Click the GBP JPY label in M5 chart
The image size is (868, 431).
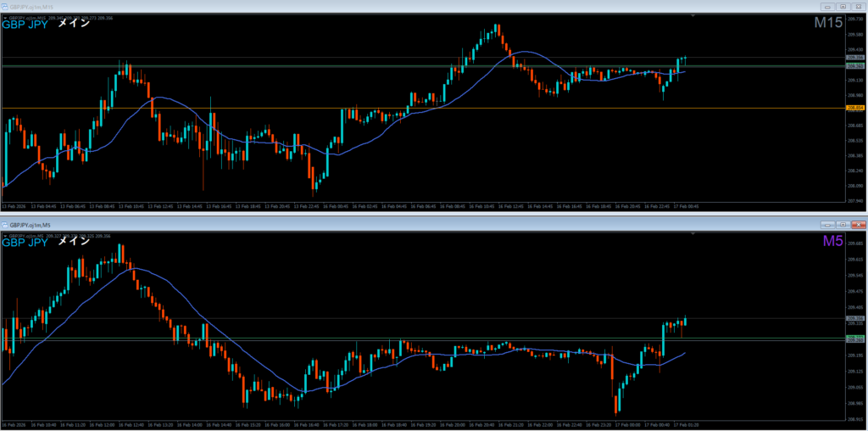(25, 242)
